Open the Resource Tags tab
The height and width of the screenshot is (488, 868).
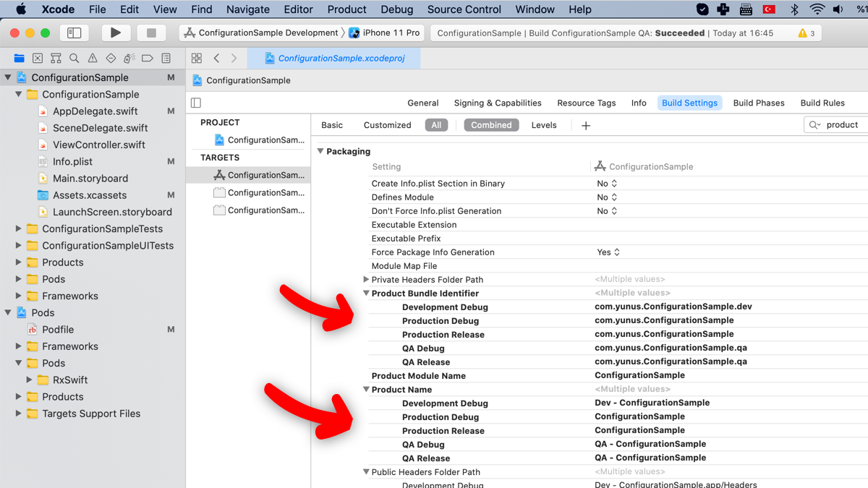[587, 103]
